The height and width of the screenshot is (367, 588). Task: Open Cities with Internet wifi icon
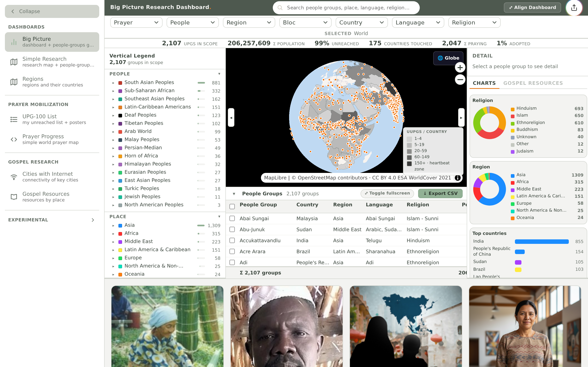pos(14,177)
